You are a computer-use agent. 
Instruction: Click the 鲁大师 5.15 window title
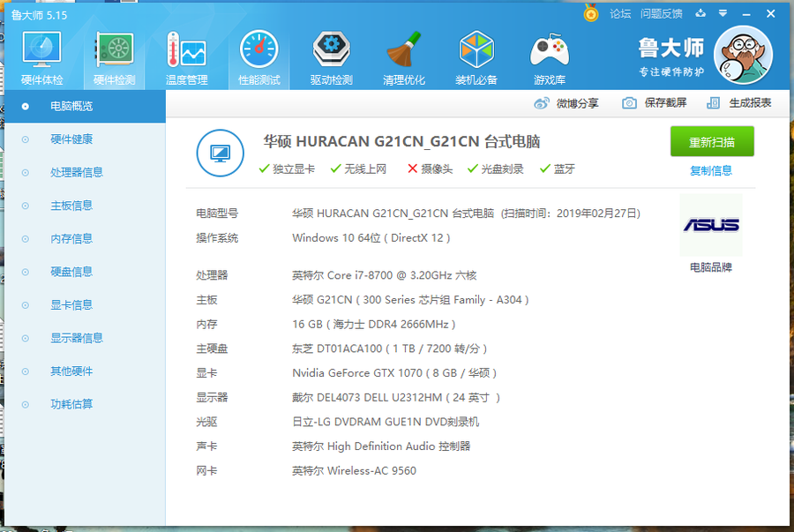point(39,15)
